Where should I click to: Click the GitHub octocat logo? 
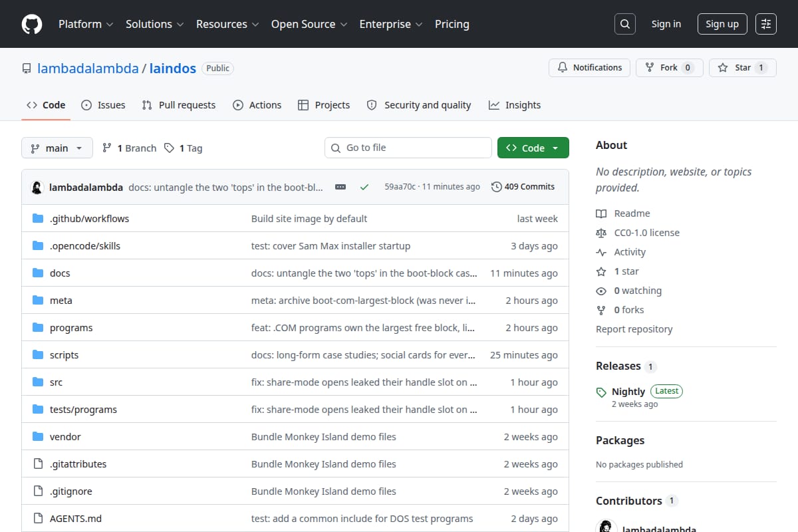pos(32,24)
